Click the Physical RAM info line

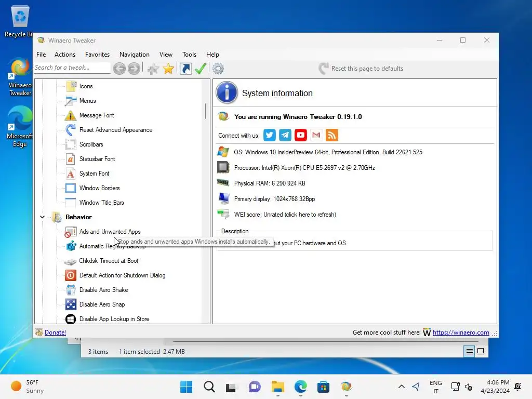pos(270,183)
